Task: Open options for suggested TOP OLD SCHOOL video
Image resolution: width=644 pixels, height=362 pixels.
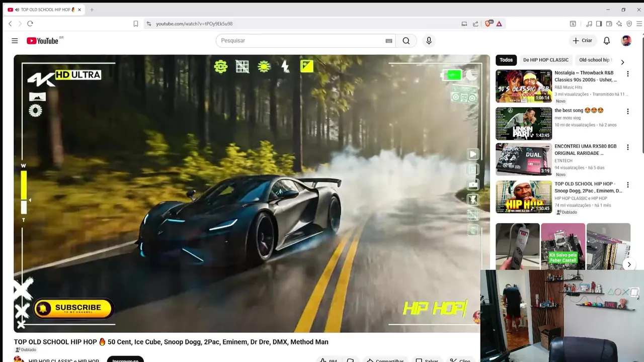Action: tap(627, 185)
